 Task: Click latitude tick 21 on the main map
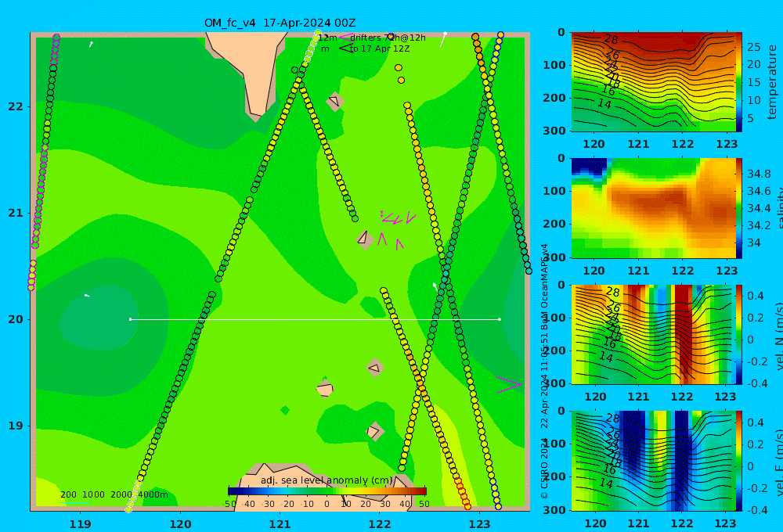point(16,213)
